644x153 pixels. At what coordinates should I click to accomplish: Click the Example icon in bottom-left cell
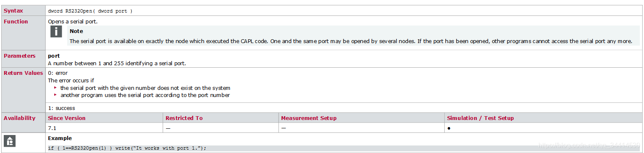[x=10, y=141]
